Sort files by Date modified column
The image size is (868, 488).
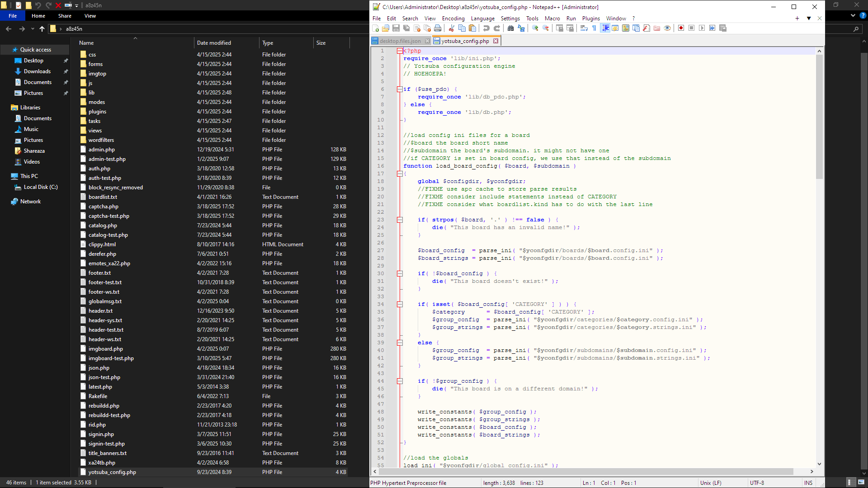214,43
